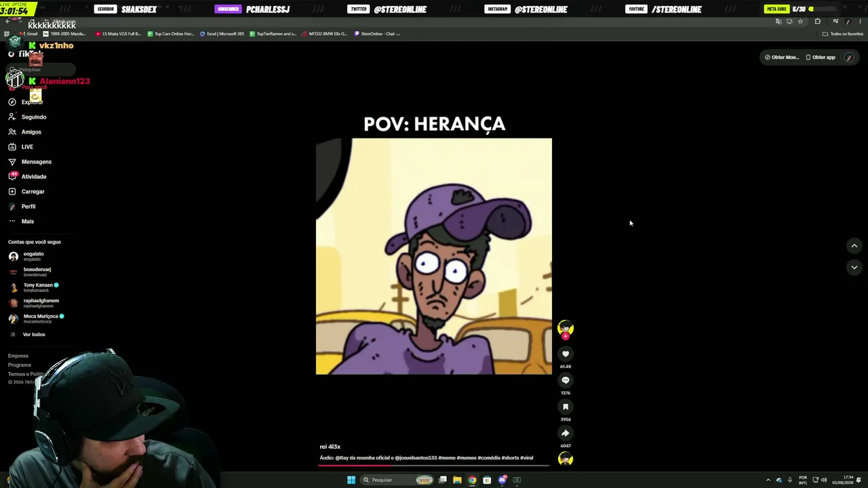
Task: Click the Programa footer link
Action: [x=20, y=365]
